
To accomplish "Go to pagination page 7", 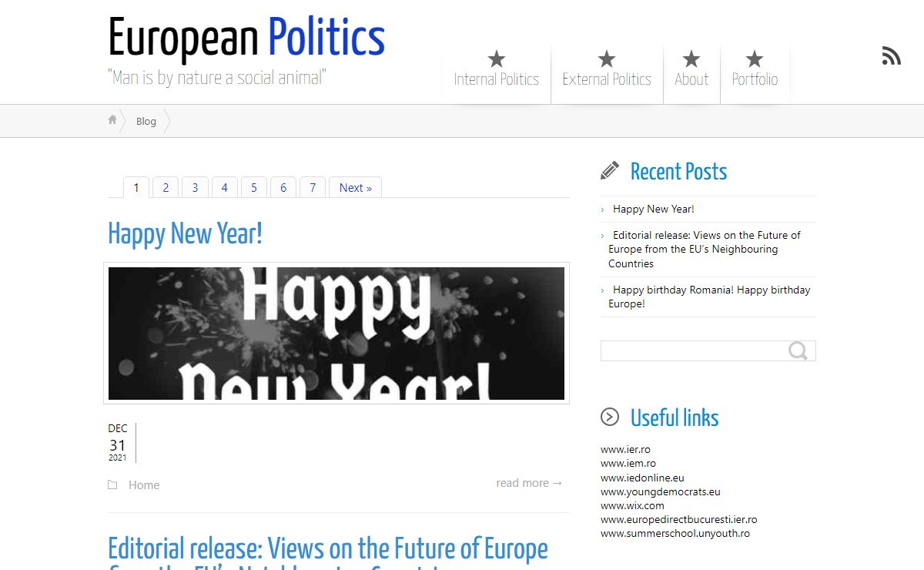I will pyautogui.click(x=313, y=188).
